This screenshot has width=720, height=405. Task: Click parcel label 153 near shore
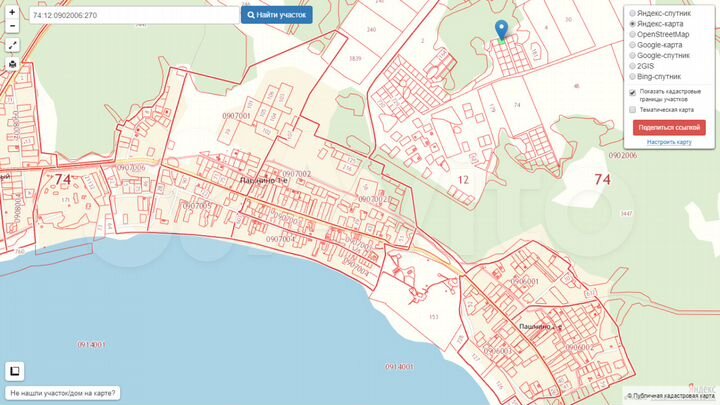coord(433,317)
